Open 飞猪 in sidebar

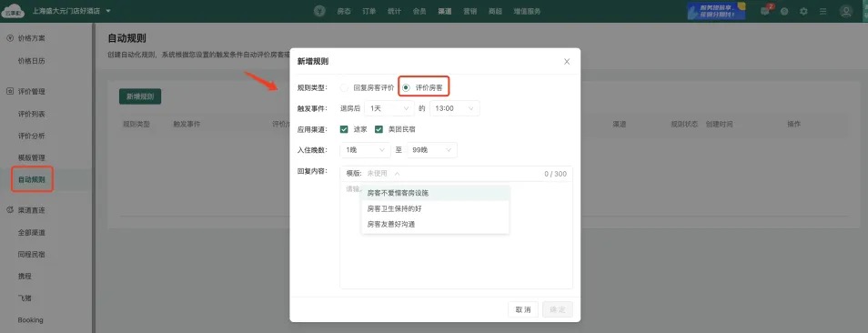(x=25, y=298)
